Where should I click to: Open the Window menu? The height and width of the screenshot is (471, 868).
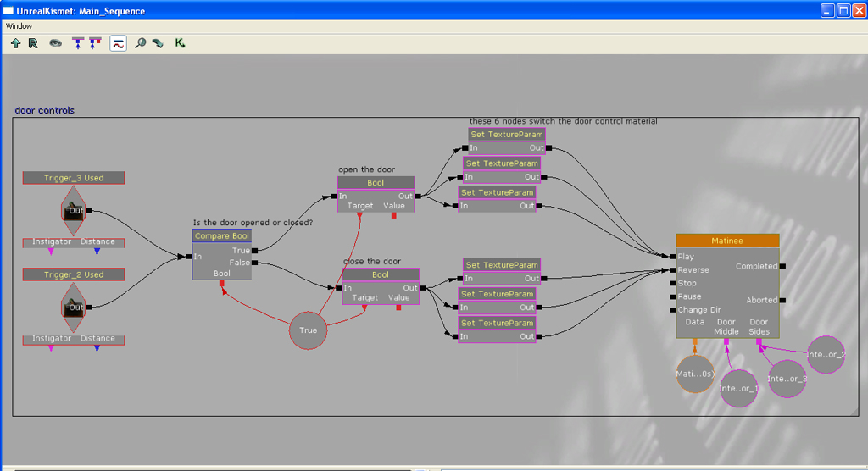pyautogui.click(x=19, y=26)
